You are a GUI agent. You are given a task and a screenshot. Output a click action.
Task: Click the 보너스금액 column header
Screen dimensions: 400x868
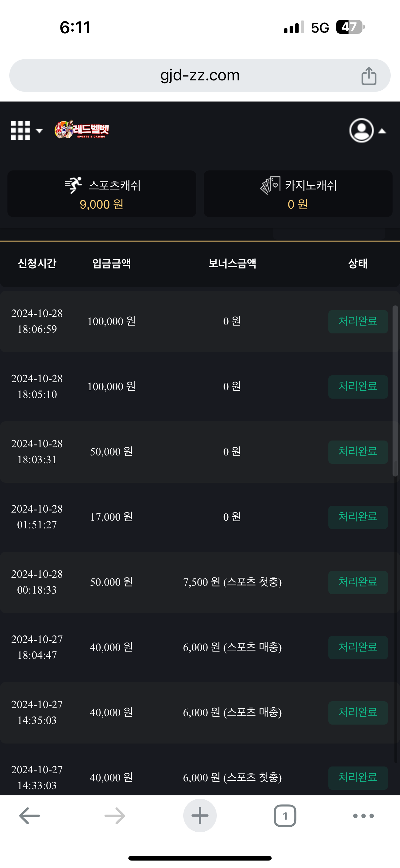[232, 264]
